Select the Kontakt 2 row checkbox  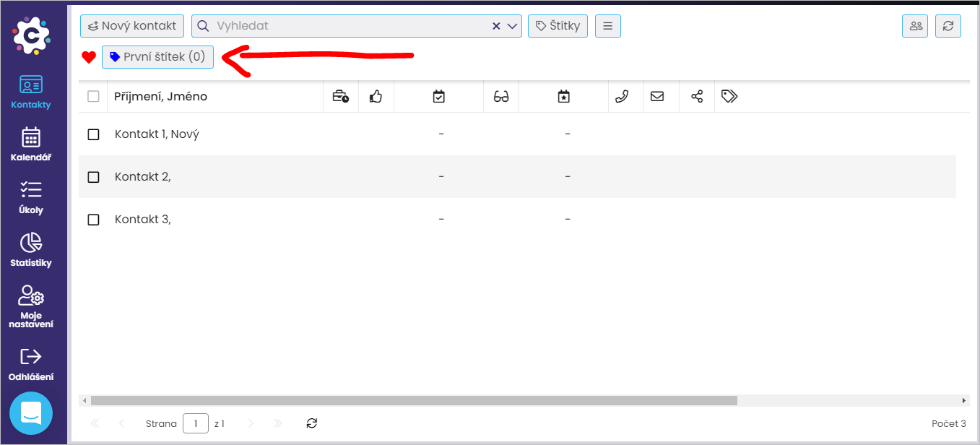pos(93,177)
